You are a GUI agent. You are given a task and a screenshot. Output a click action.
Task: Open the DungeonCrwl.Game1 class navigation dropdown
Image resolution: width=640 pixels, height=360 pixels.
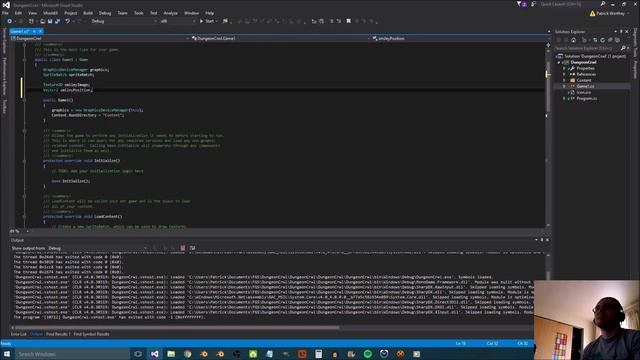point(281,38)
